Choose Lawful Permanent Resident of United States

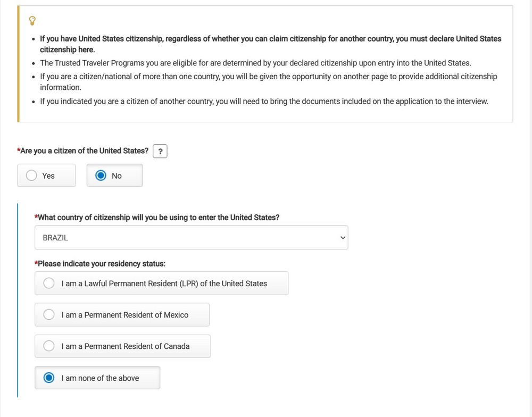(x=49, y=283)
